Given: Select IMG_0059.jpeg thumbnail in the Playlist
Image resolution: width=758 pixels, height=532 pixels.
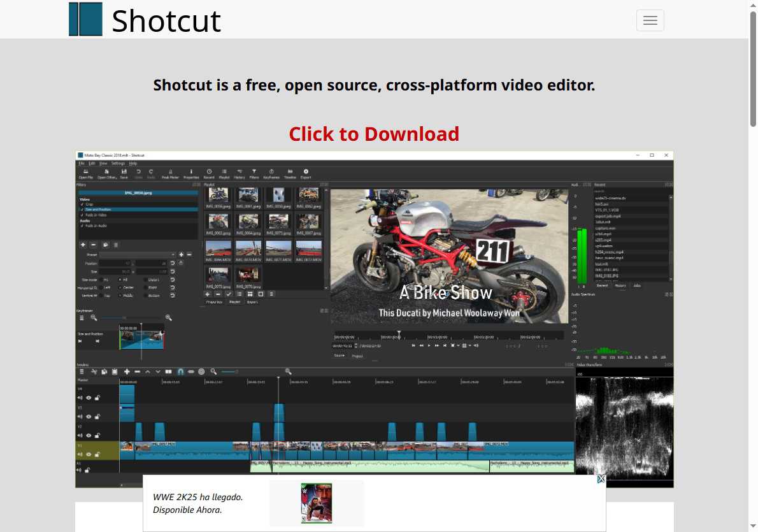Looking at the screenshot, I should 218,198.
